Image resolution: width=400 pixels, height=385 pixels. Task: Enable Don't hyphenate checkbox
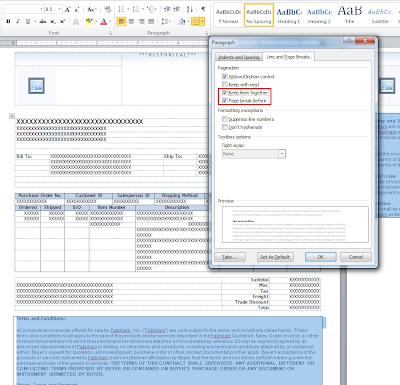coord(225,127)
